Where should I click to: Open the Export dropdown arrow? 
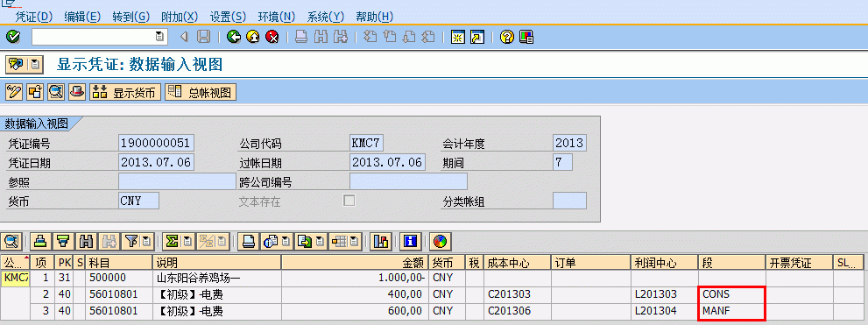click(x=320, y=242)
